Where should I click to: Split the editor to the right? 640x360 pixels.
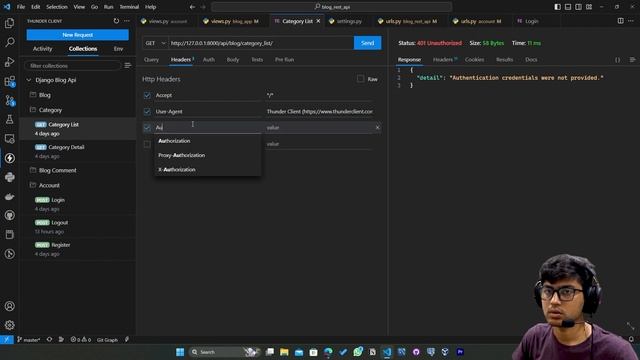tap(620, 21)
